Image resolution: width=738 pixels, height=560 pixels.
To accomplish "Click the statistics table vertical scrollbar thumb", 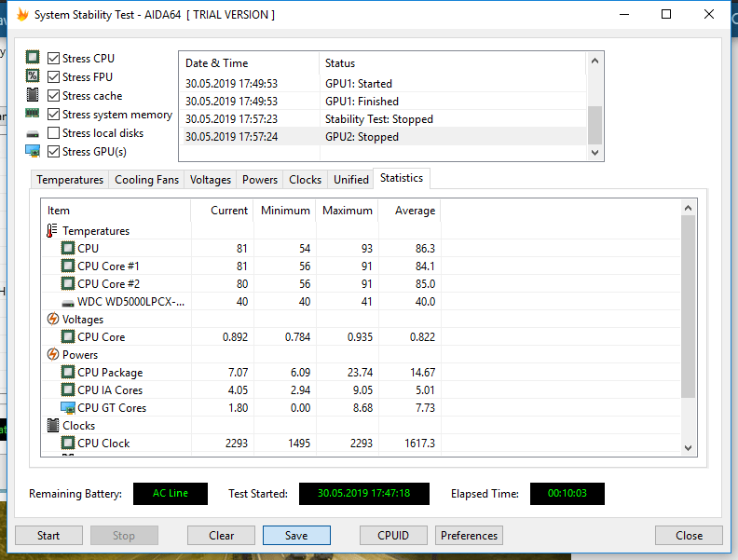I will point(688,307).
